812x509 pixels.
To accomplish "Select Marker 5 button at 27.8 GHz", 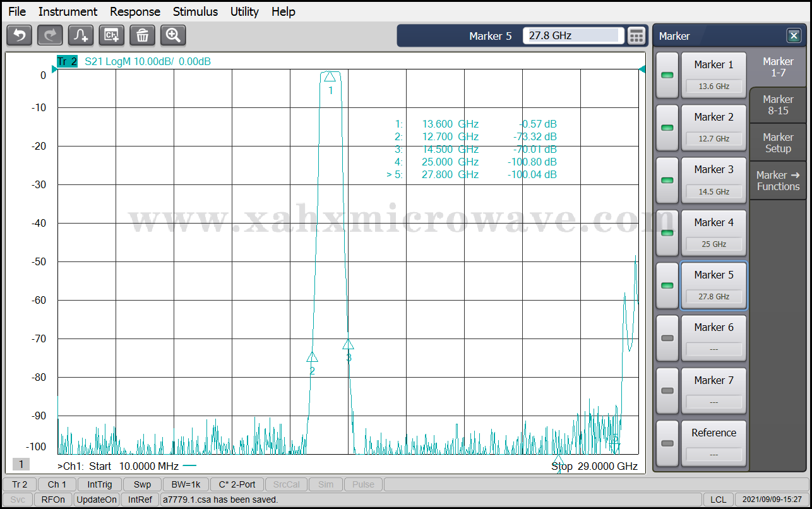I will coord(713,285).
